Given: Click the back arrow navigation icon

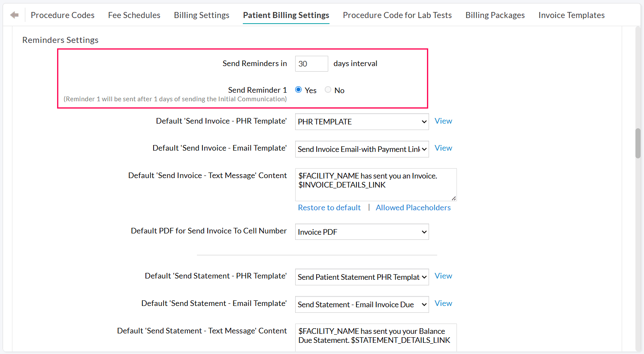Looking at the screenshot, I should pos(14,15).
